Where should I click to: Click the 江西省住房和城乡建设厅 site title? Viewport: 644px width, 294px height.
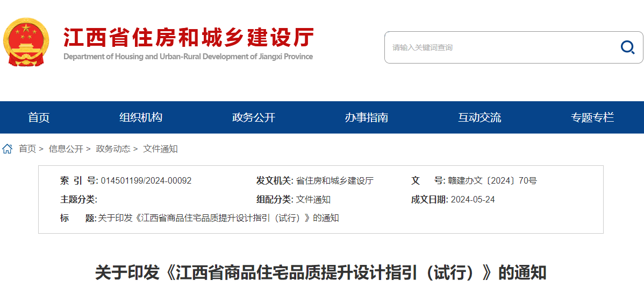pos(188,38)
